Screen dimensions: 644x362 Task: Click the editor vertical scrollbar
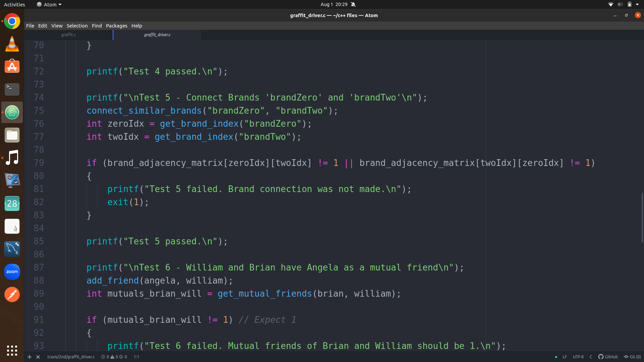pyautogui.click(x=642, y=217)
